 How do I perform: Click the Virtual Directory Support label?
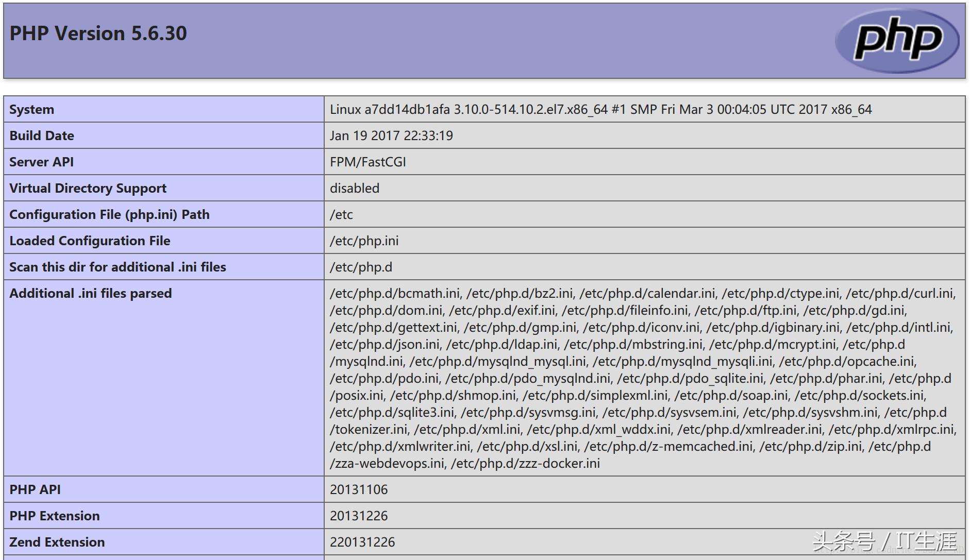click(x=88, y=188)
